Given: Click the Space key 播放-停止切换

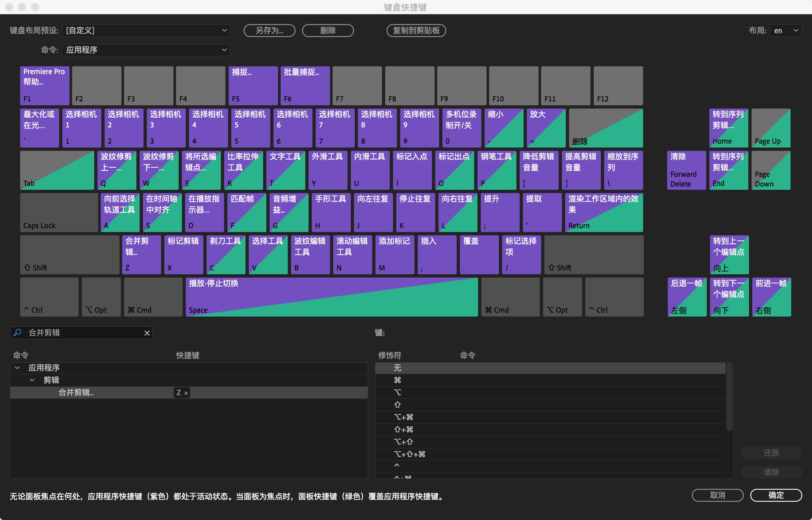Looking at the screenshot, I should coord(331,297).
